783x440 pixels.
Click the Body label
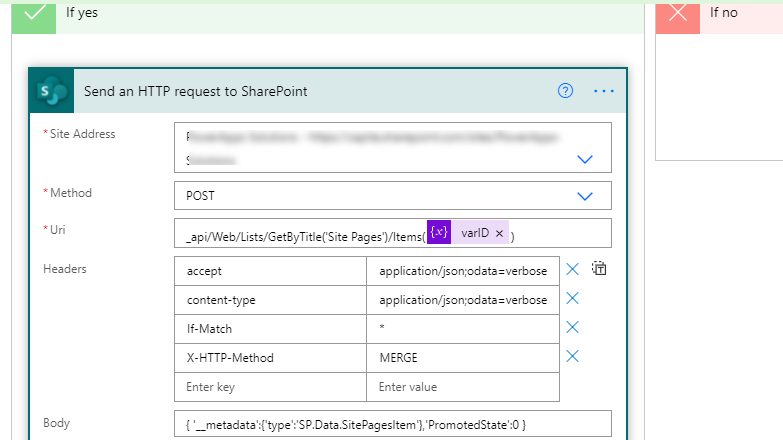click(x=56, y=423)
